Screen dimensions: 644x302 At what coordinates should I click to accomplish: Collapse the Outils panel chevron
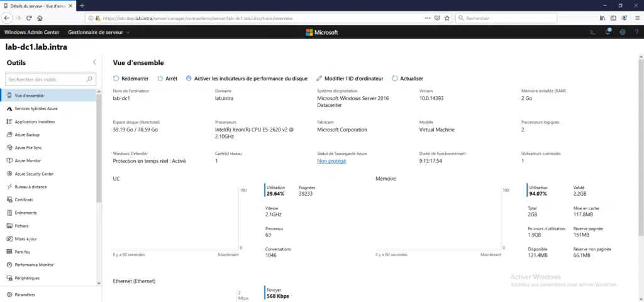(94, 62)
